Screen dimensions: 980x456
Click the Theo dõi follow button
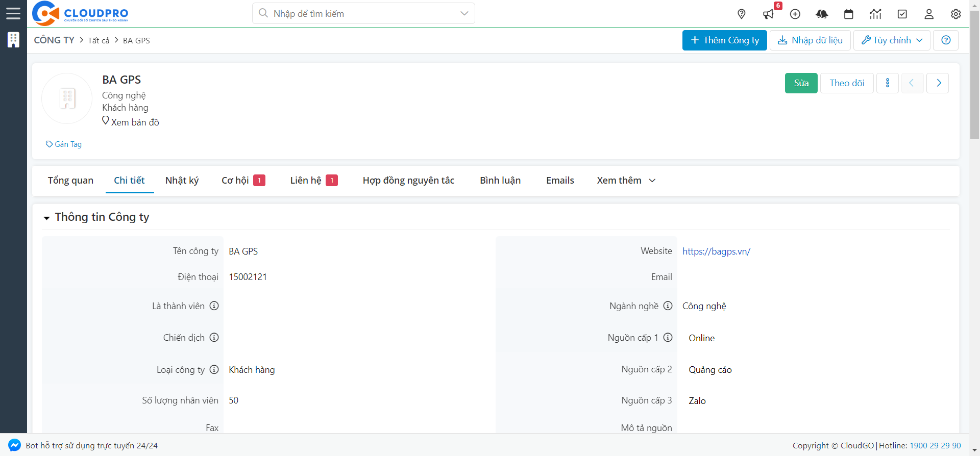847,83
